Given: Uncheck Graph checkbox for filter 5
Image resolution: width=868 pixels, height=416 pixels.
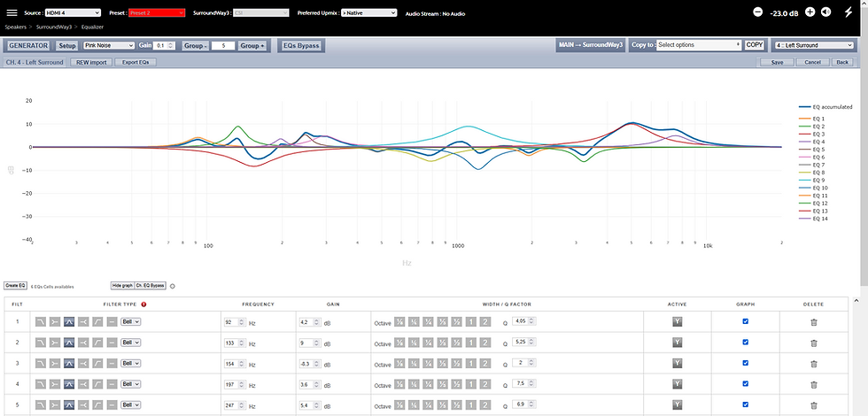Looking at the screenshot, I should pyautogui.click(x=745, y=404).
